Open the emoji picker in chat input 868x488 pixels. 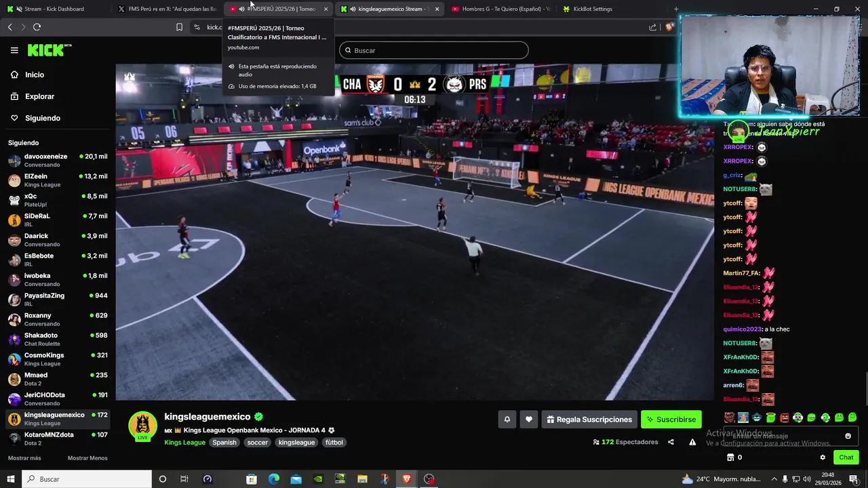(848, 436)
